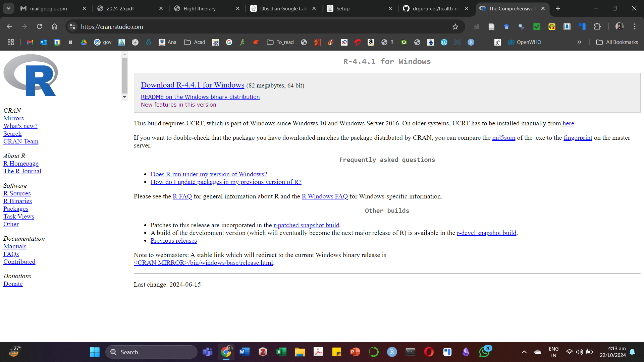Open the Google Drive bookmark icon
This screenshot has height=362, width=644.
(x=84, y=42)
